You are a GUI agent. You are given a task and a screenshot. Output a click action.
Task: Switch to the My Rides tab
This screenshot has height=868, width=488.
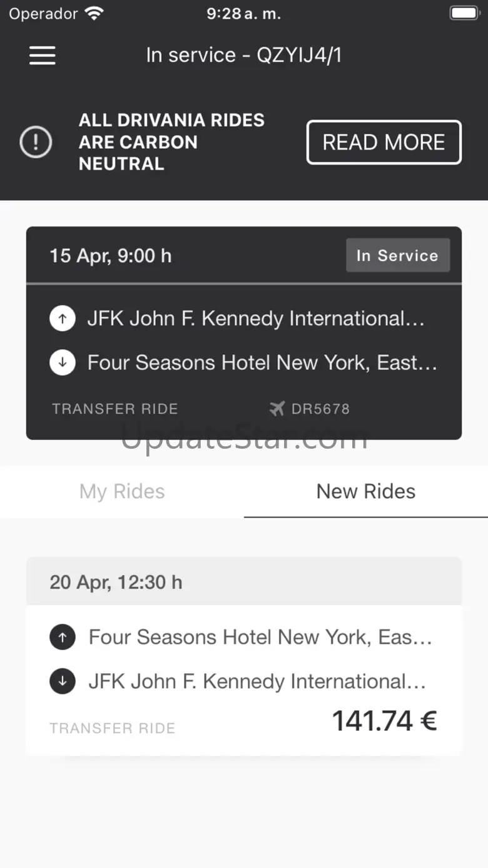click(122, 492)
